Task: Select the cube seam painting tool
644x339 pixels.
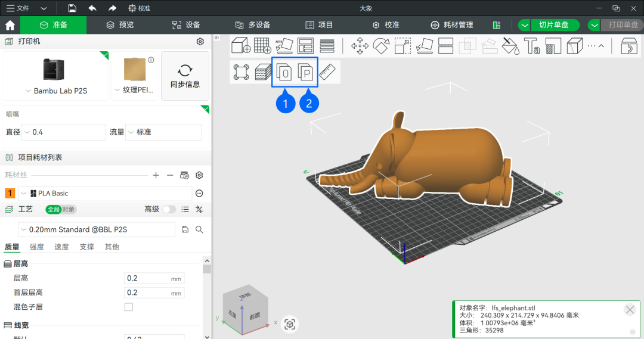Action: pyautogui.click(x=575, y=45)
